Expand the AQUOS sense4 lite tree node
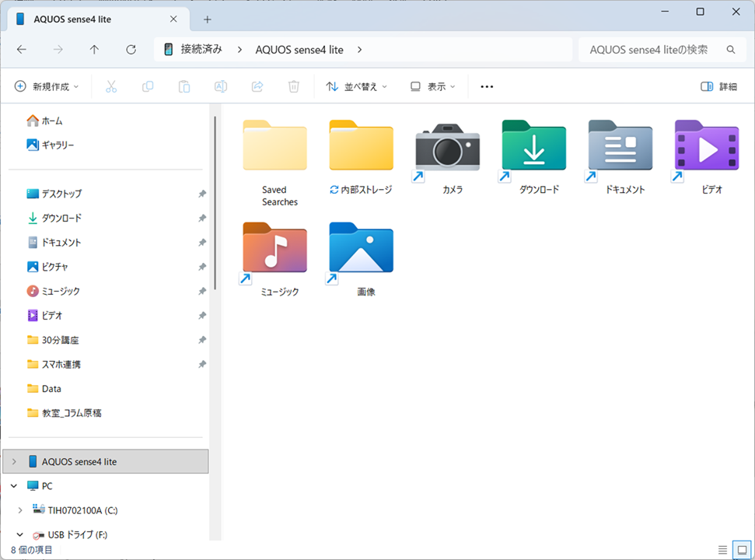 (x=14, y=461)
